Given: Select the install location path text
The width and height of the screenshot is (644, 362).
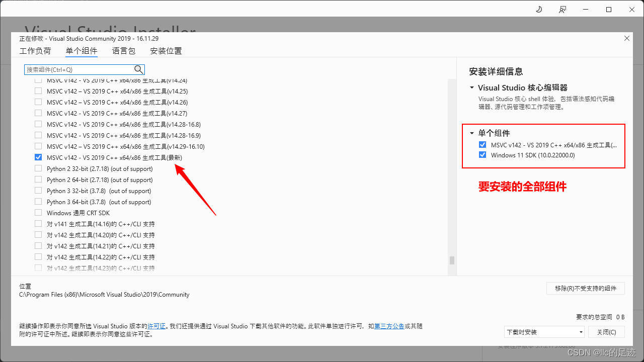Looking at the screenshot, I should click(x=104, y=295).
